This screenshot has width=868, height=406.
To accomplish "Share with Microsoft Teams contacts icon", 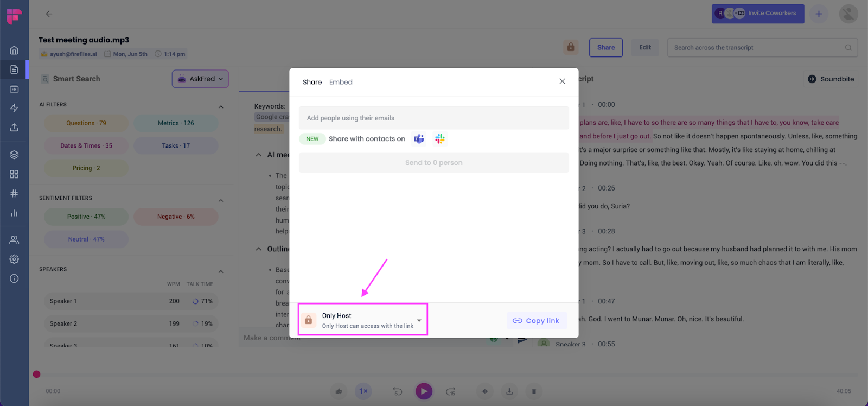I will [419, 139].
